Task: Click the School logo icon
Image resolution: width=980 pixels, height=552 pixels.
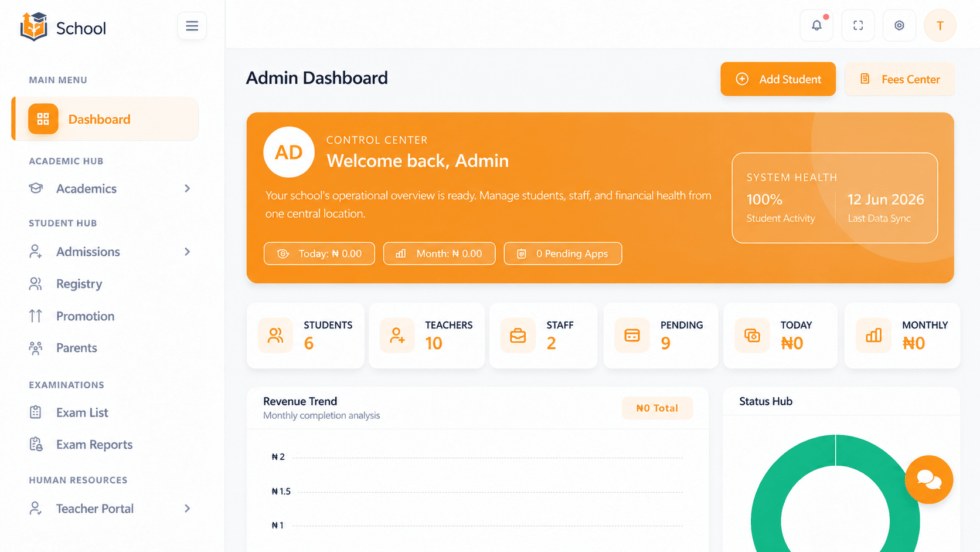Action: coord(34,26)
